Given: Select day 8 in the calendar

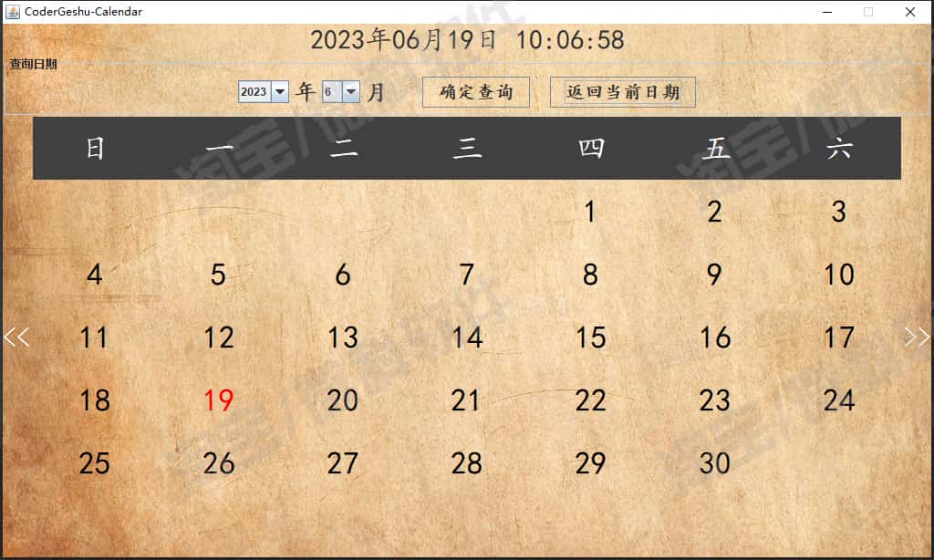Looking at the screenshot, I should coord(590,275).
